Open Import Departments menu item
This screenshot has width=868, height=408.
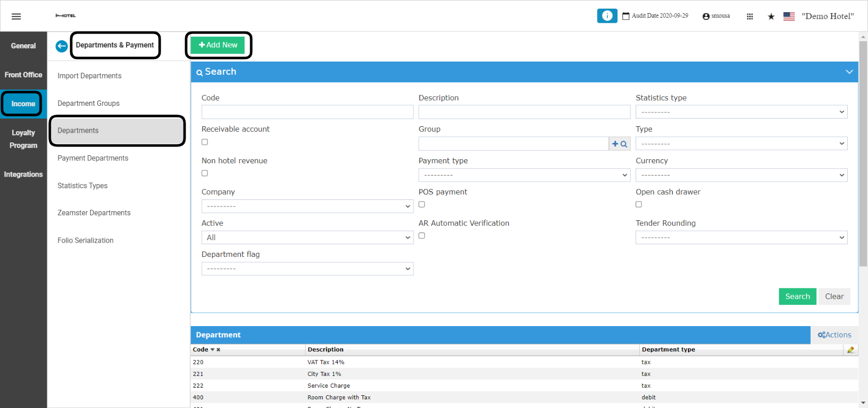tap(89, 76)
